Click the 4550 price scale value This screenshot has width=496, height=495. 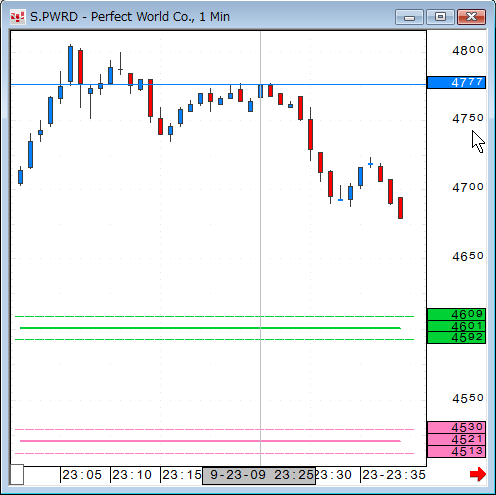point(468,398)
